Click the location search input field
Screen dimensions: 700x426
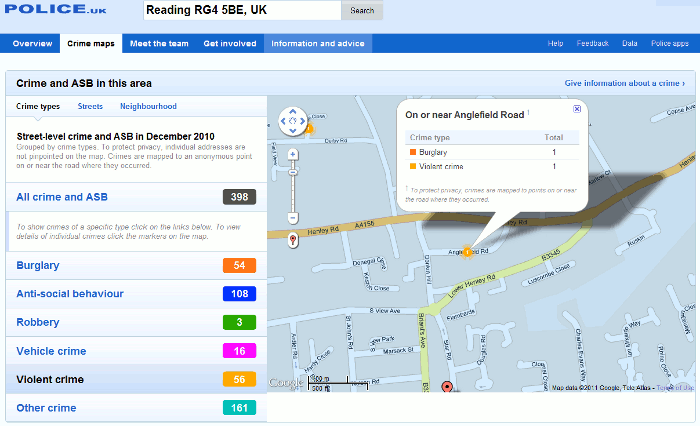242,10
